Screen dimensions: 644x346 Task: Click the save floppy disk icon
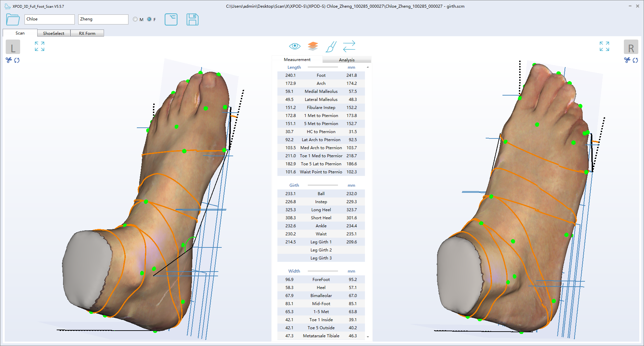192,19
